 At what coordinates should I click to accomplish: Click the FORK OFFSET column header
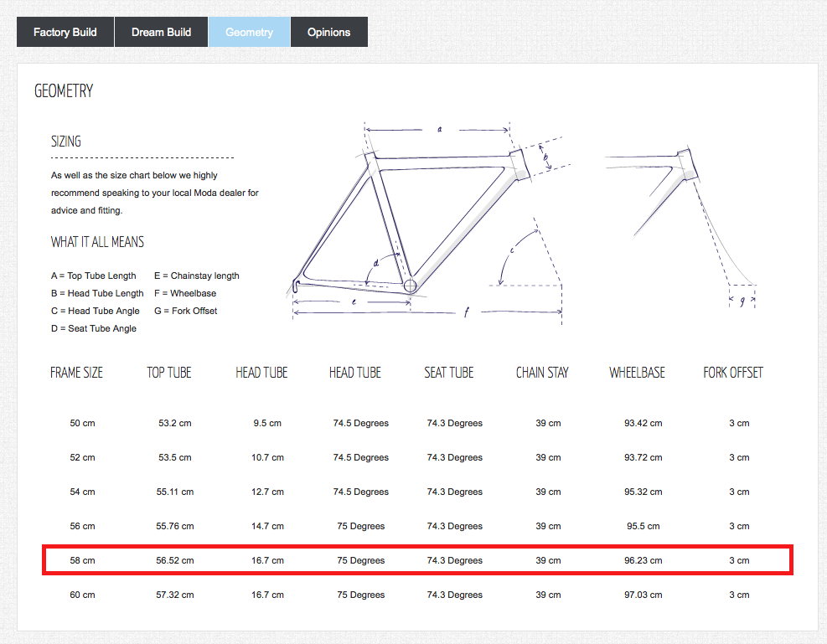[x=733, y=373]
